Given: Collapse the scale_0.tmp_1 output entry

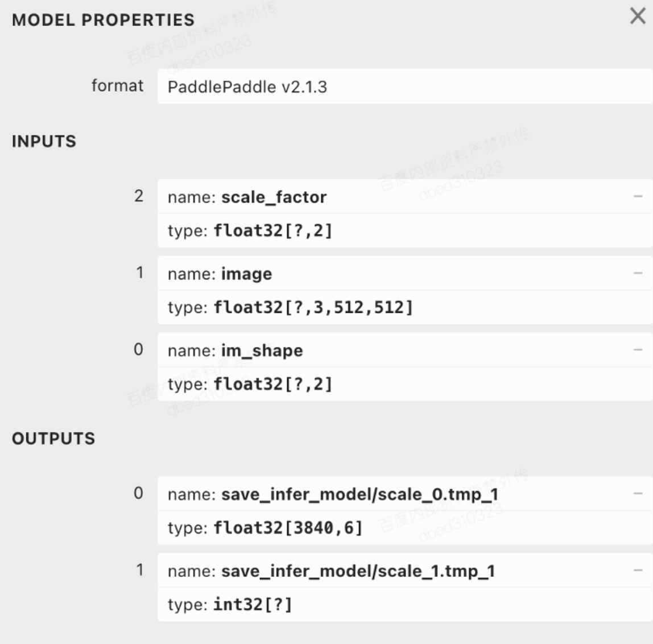Looking at the screenshot, I should 638,494.
